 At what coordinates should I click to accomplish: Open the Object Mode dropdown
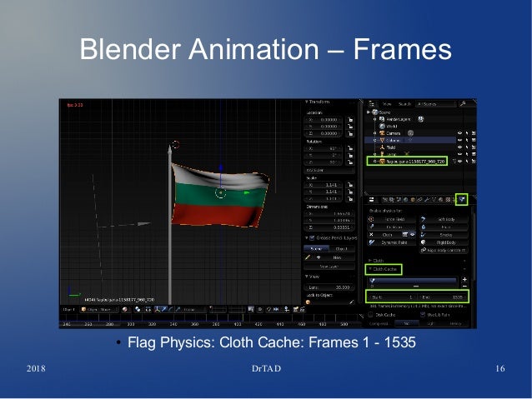[99, 309]
